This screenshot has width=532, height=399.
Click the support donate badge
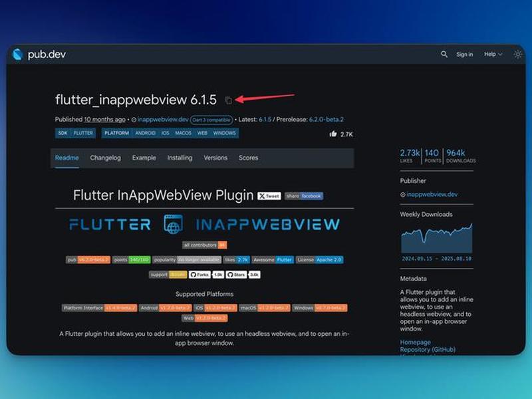click(168, 275)
